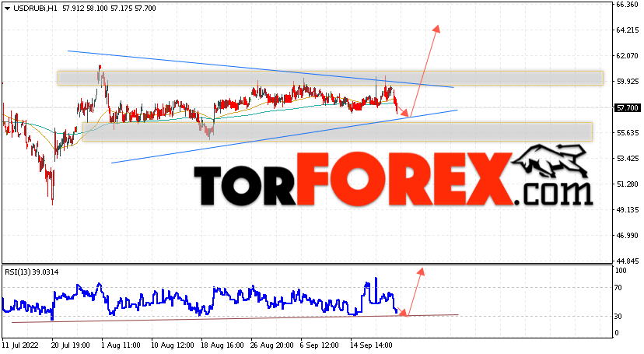Open the chart menu triangle beside USDRUBi,H1
This screenshot has width=644, height=354.
(x=8, y=9)
